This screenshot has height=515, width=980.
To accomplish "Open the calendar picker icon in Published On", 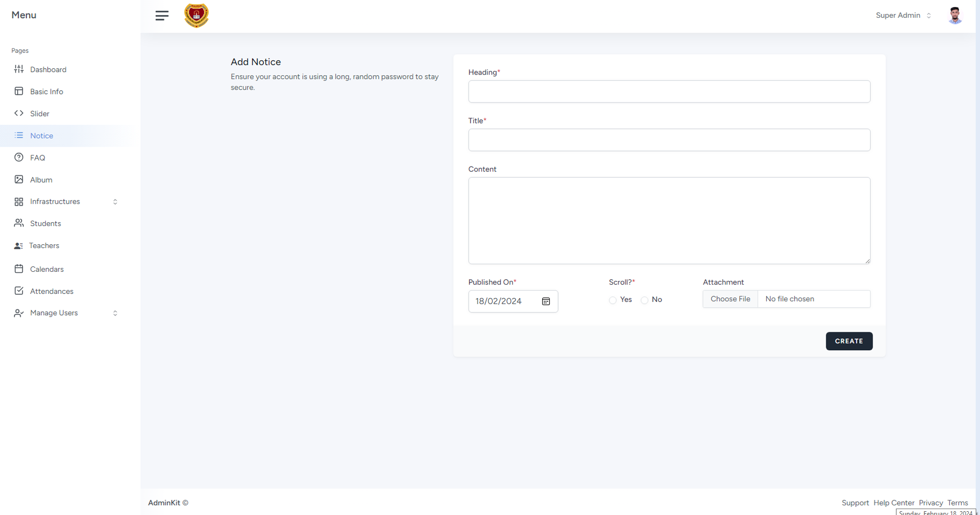I will [546, 301].
